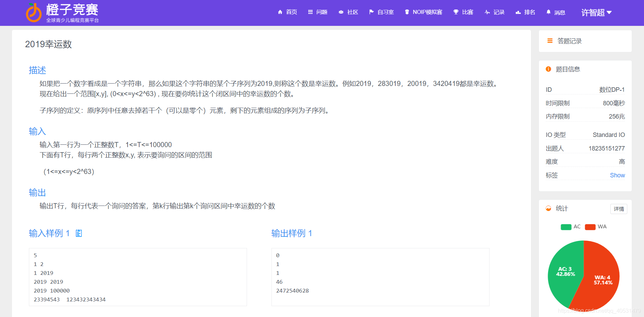
Task: Toggle the red WA legend swatch
Action: pyautogui.click(x=590, y=227)
